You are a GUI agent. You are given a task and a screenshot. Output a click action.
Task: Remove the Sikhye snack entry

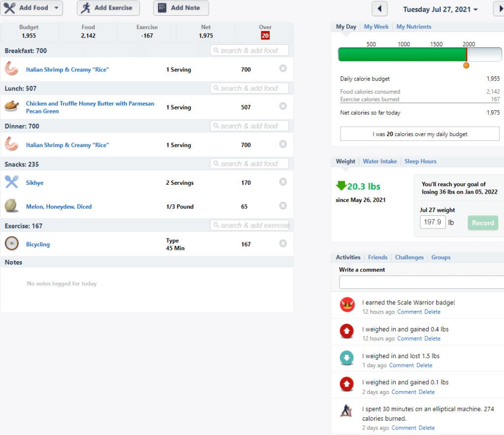click(x=283, y=182)
